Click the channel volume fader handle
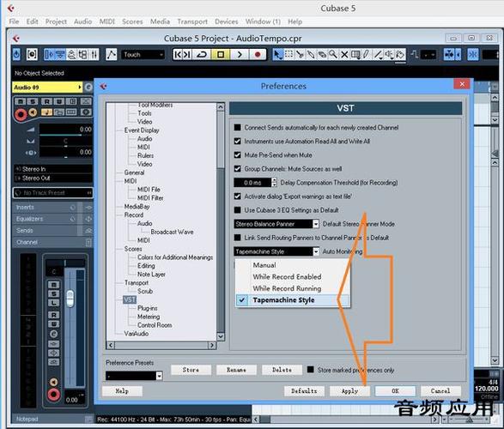Image resolution: width=504 pixels, height=429 pixels. 70,298
